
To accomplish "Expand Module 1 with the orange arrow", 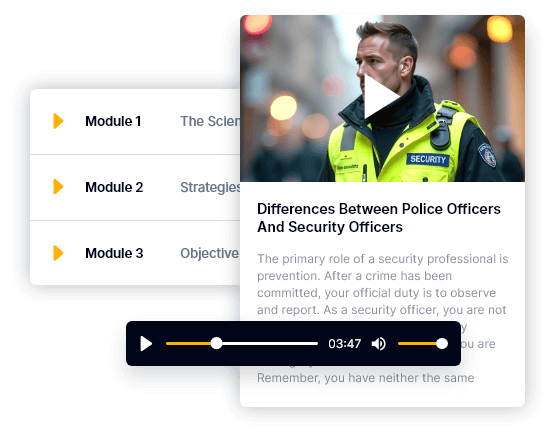I will click(x=58, y=121).
